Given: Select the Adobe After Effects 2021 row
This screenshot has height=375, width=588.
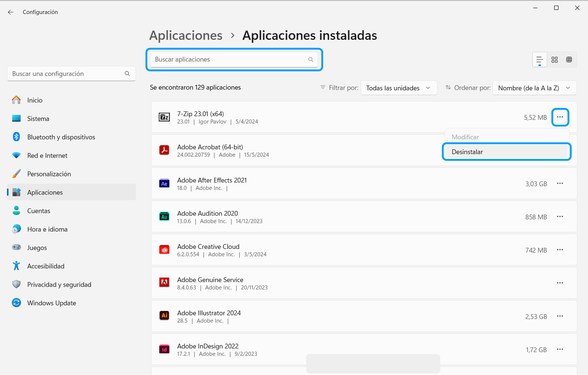Looking at the screenshot, I should click(364, 184).
